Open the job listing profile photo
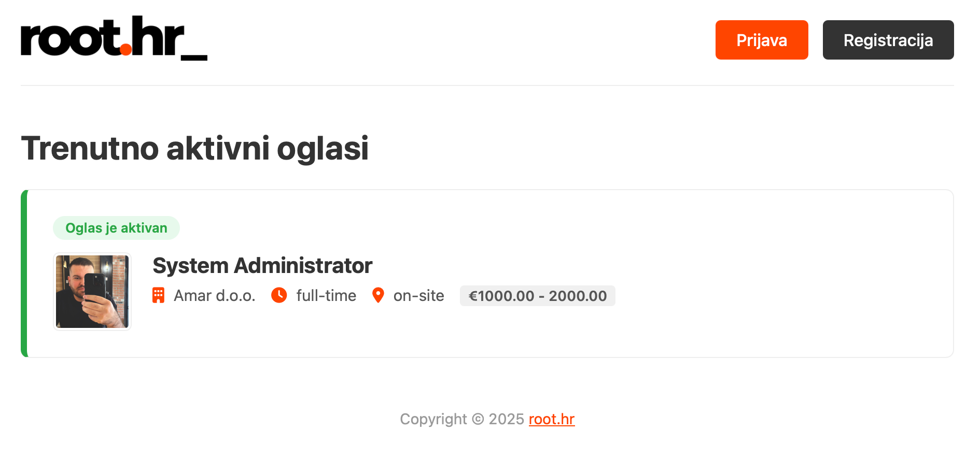980x460 pixels. 92,292
